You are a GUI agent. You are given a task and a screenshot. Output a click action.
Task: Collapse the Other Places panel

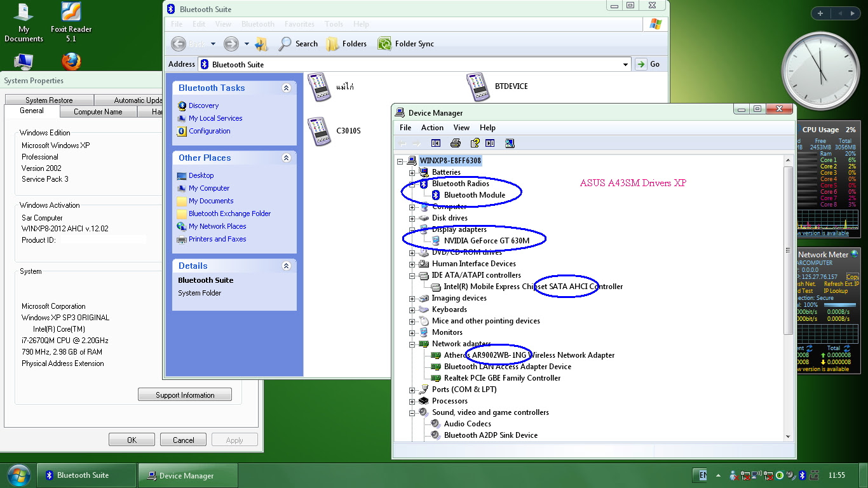pyautogui.click(x=286, y=158)
